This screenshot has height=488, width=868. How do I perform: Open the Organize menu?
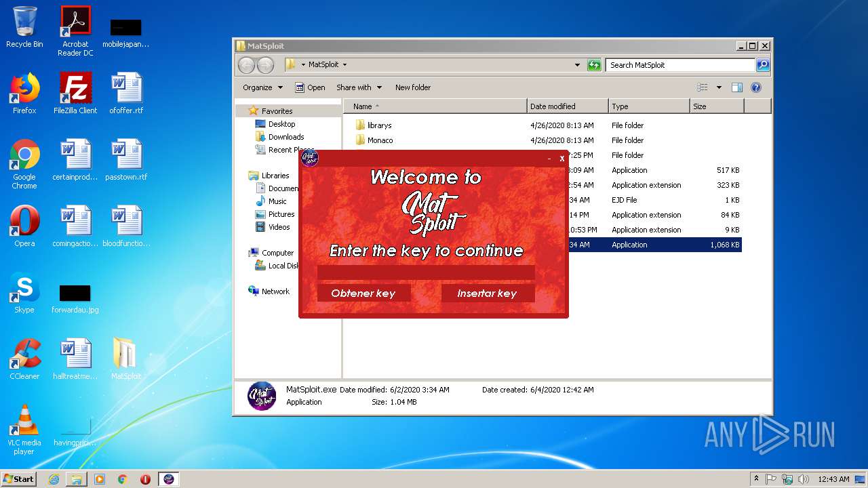pos(262,87)
